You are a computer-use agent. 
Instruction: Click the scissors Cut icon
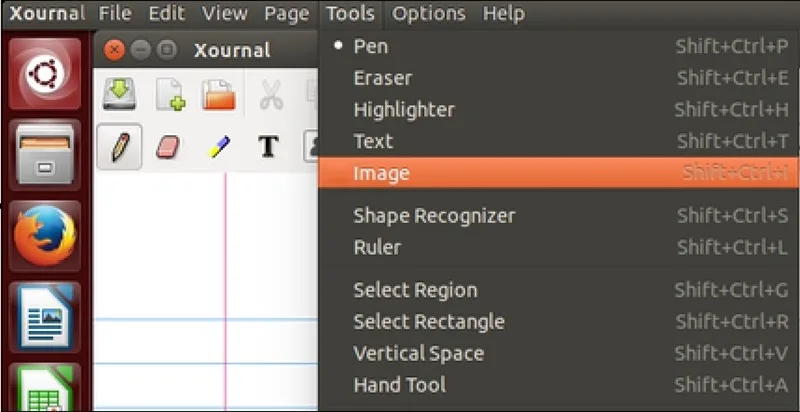tap(271, 94)
